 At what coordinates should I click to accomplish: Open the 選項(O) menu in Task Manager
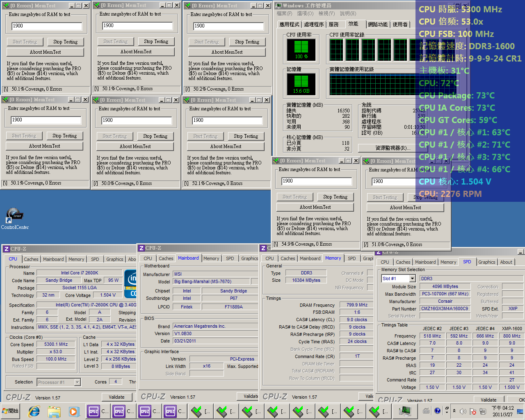(x=305, y=14)
